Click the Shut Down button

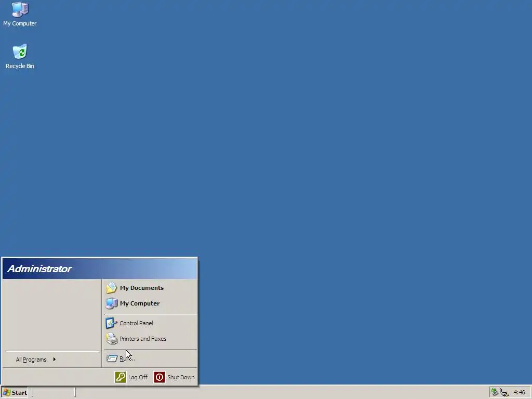(x=175, y=377)
